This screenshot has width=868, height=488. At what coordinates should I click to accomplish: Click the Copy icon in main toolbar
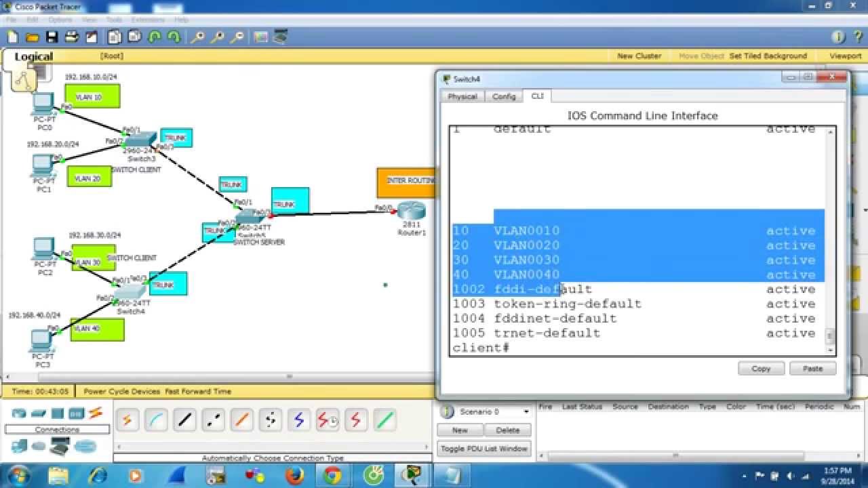[115, 37]
